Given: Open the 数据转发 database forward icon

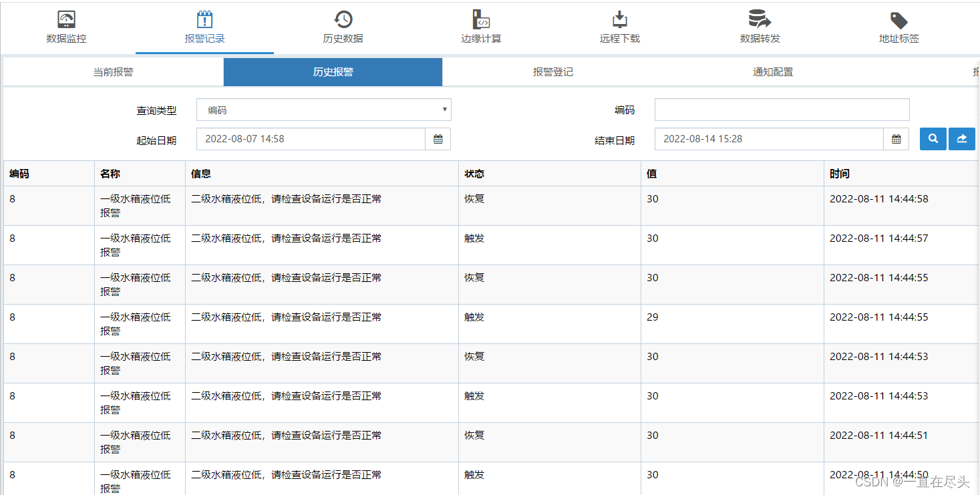Looking at the screenshot, I should 760,19.
